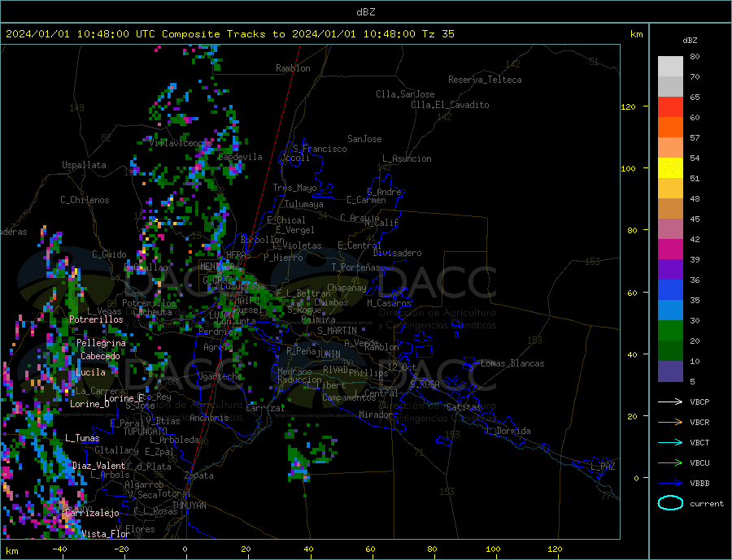
Task: Click the S_MARTIN label
Action: [337, 331]
